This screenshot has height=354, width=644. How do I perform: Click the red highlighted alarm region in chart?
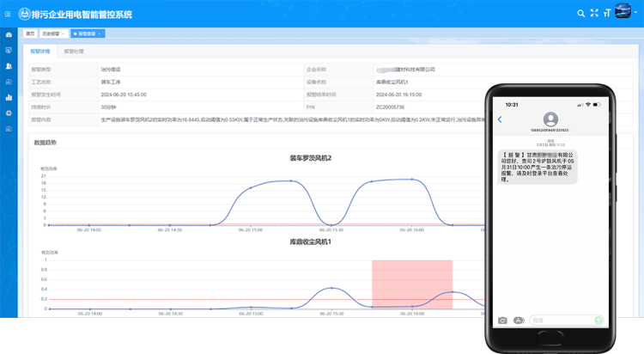(411, 284)
